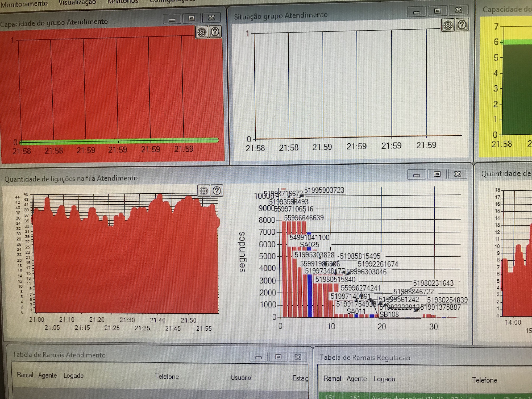Sort by Logado in Tabela de Ramais Atendimento
The width and height of the screenshot is (532, 399).
tap(73, 376)
